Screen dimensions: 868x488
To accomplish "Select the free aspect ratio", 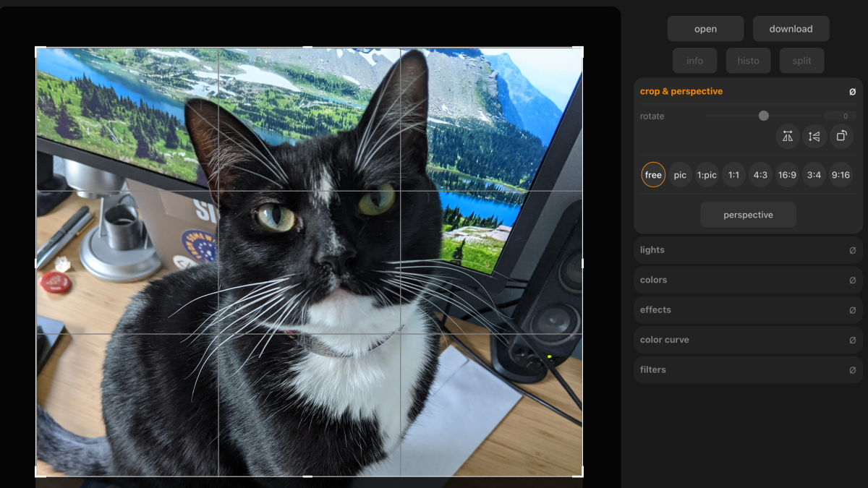I will pos(653,175).
